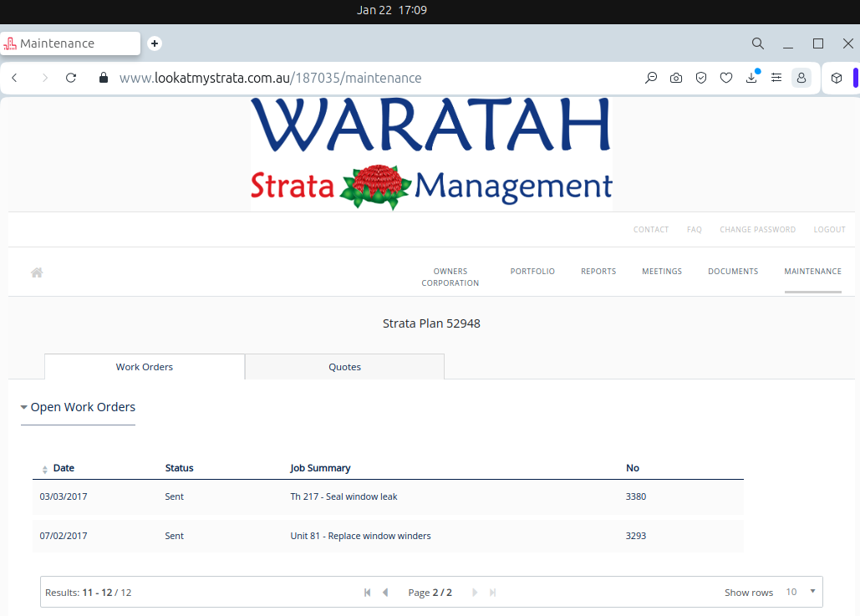
Task: Open job 'Th 217 - Seal window leak'
Action: pyautogui.click(x=343, y=496)
